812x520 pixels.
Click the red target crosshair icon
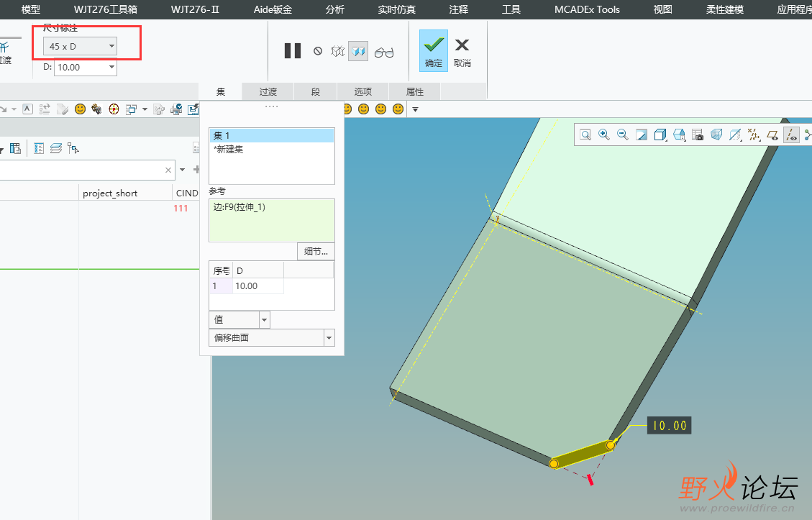[114, 109]
